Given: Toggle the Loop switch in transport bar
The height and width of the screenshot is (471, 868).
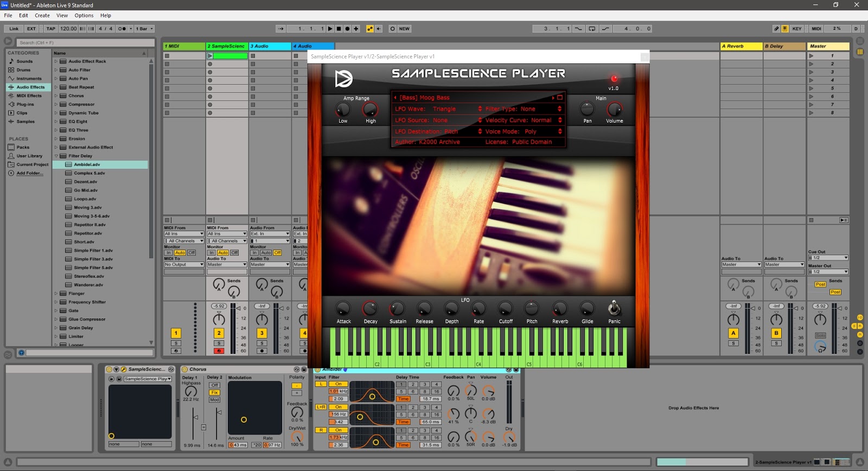Looking at the screenshot, I should click(592, 29).
